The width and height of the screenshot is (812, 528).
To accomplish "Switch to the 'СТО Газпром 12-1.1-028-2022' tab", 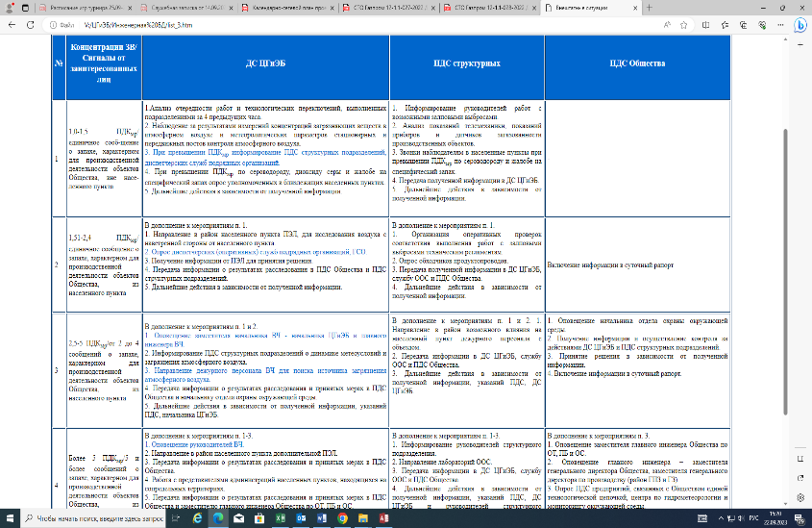I will click(x=490, y=8).
